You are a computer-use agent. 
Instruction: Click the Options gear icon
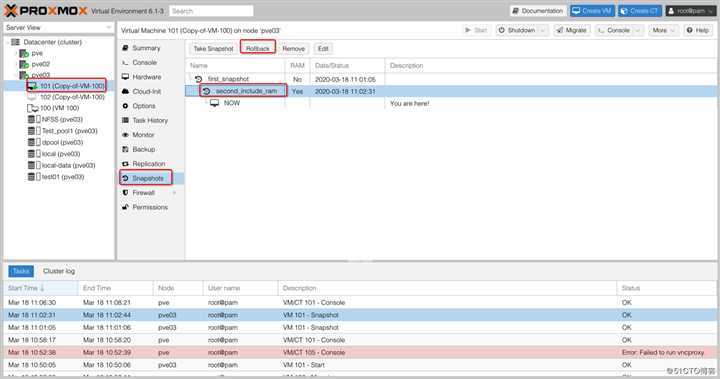pos(125,106)
